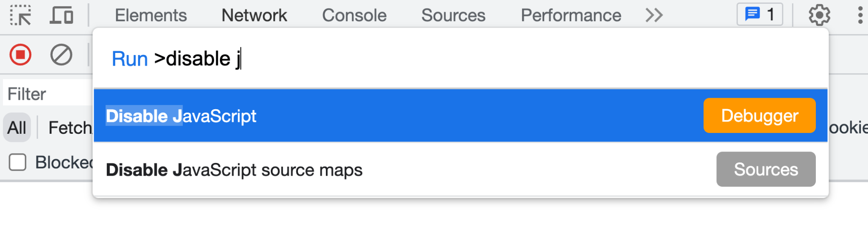Click the Sources badge on source maps entry
The image size is (868, 251).
[765, 169]
